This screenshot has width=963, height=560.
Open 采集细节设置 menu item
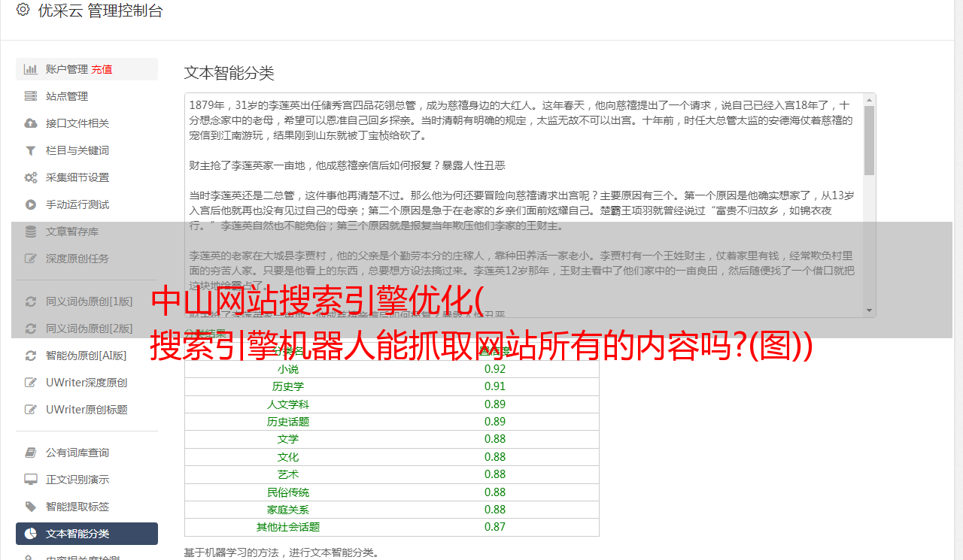pyautogui.click(x=87, y=177)
